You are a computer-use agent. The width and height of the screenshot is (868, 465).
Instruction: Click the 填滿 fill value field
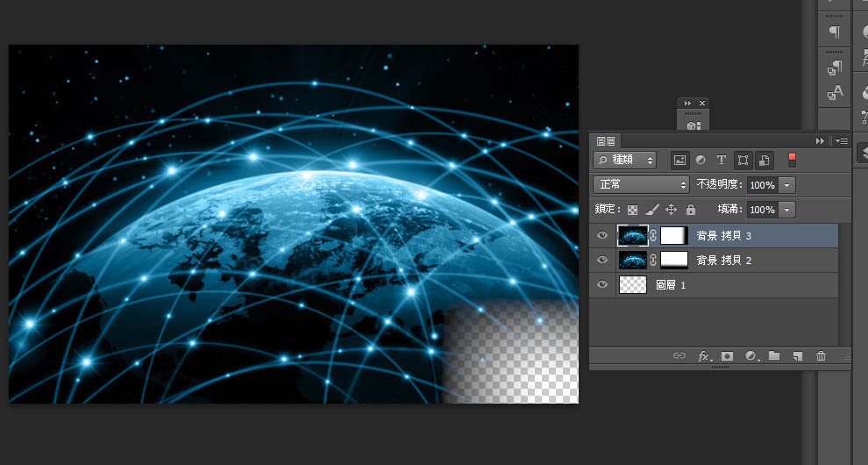(x=762, y=210)
